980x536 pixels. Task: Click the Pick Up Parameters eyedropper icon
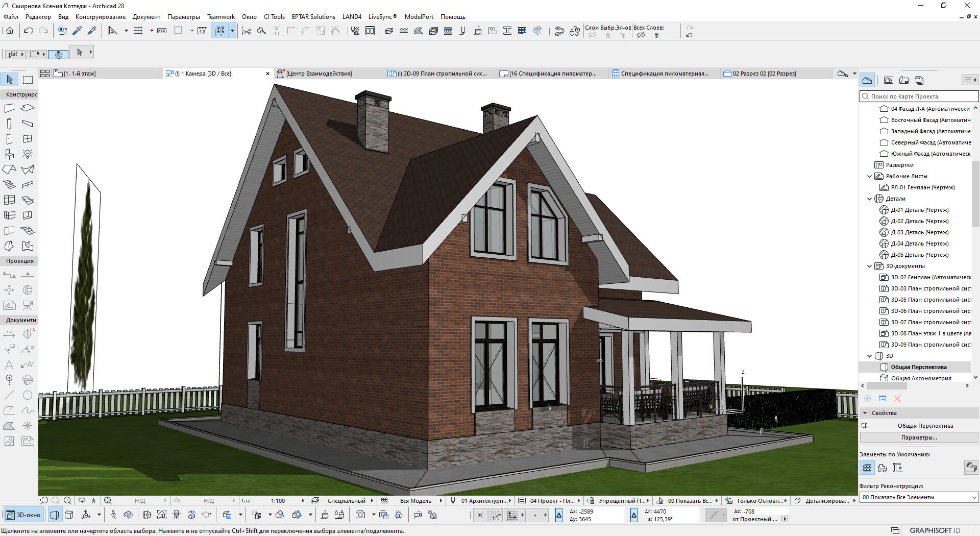point(78,31)
